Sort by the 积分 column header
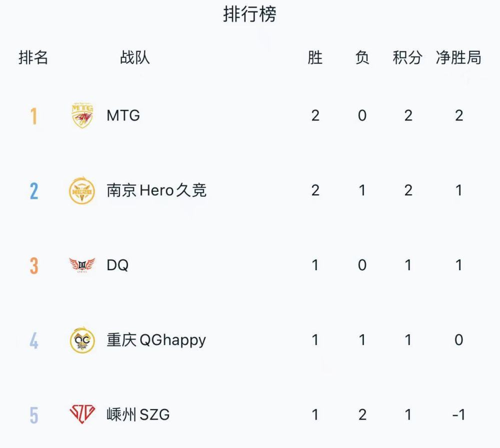500x448 pixels. tap(407, 57)
